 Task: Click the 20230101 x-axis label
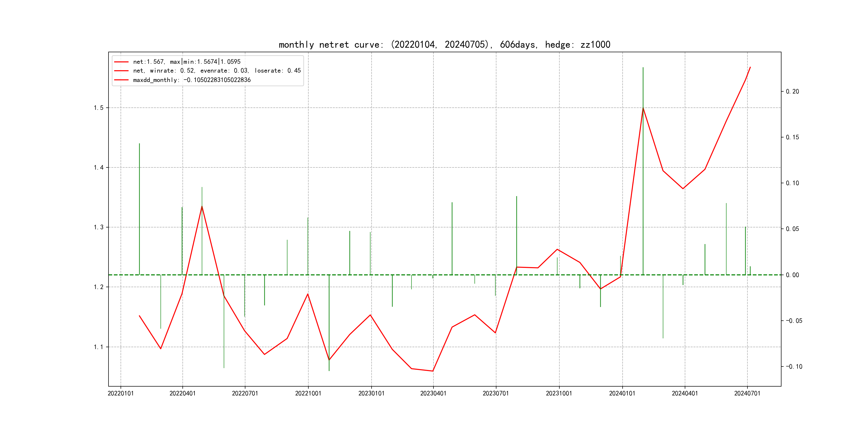tap(371, 394)
